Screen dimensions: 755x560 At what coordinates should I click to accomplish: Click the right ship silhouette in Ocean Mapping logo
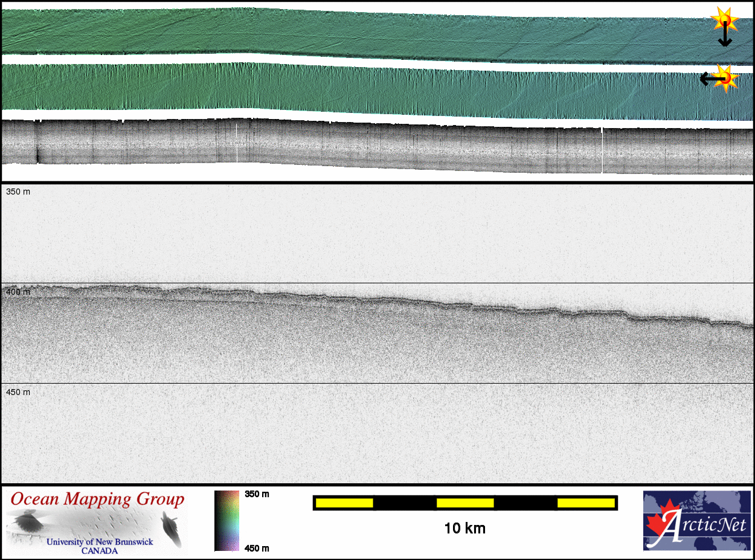171,527
